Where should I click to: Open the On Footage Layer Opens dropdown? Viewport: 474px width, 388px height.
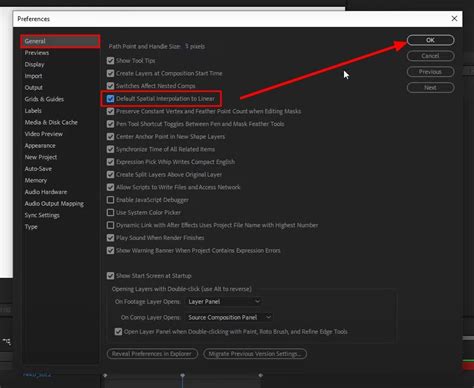[x=224, y=302]
